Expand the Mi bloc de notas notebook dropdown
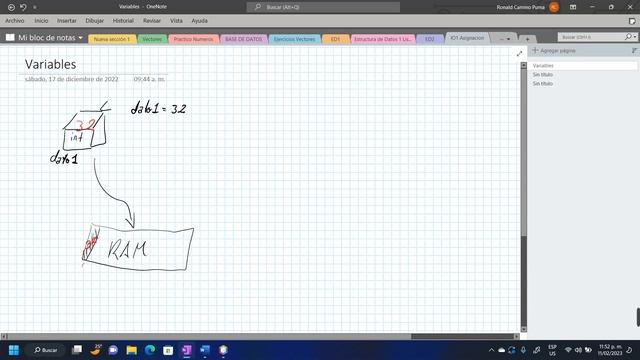 click(x=80, y=38)
